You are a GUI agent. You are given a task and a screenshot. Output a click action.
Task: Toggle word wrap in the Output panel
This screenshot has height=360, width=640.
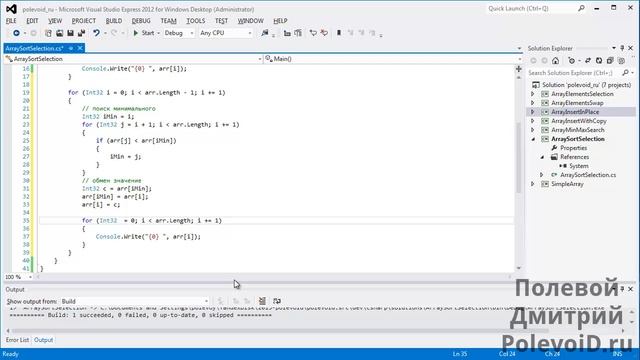(277, 301)
